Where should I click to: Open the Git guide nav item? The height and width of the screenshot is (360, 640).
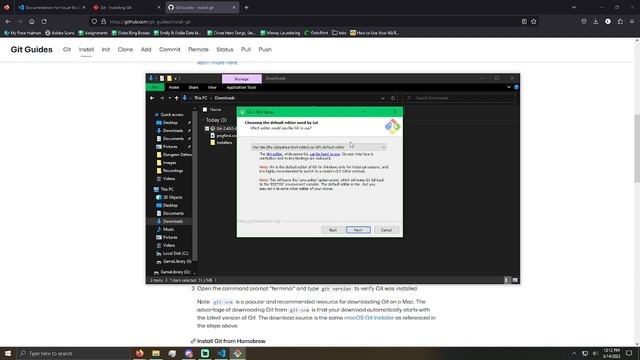pos(67,49)
